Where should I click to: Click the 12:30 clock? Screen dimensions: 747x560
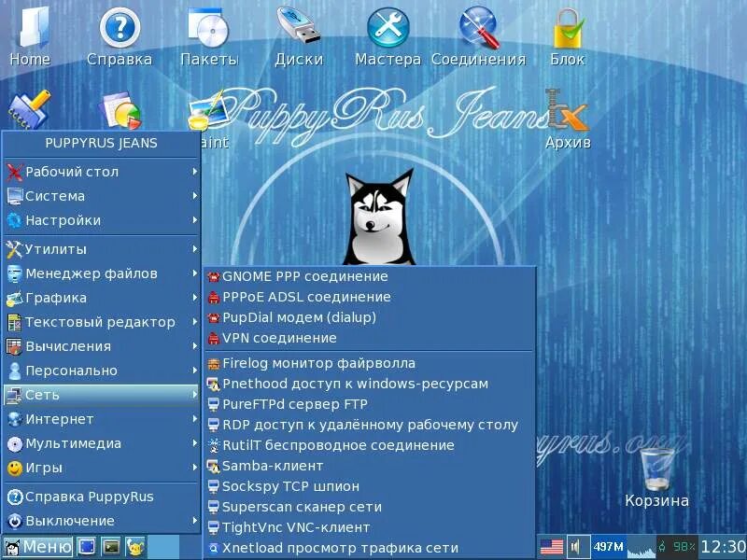point(723,547)
